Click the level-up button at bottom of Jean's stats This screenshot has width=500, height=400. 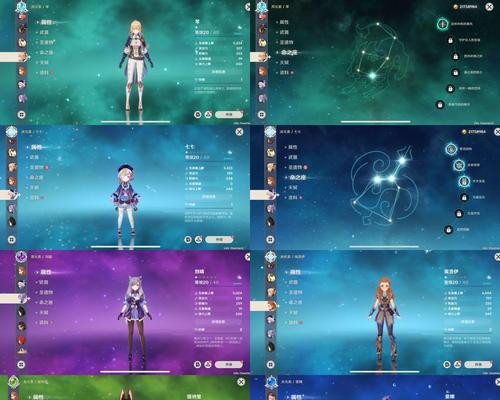click(x=229, y=114)
